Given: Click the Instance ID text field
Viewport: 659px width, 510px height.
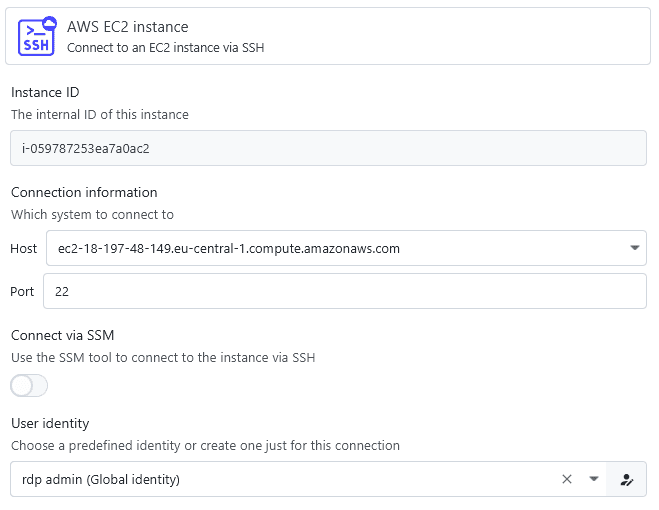Looking at the screenshot, I should tap(328, 148).
